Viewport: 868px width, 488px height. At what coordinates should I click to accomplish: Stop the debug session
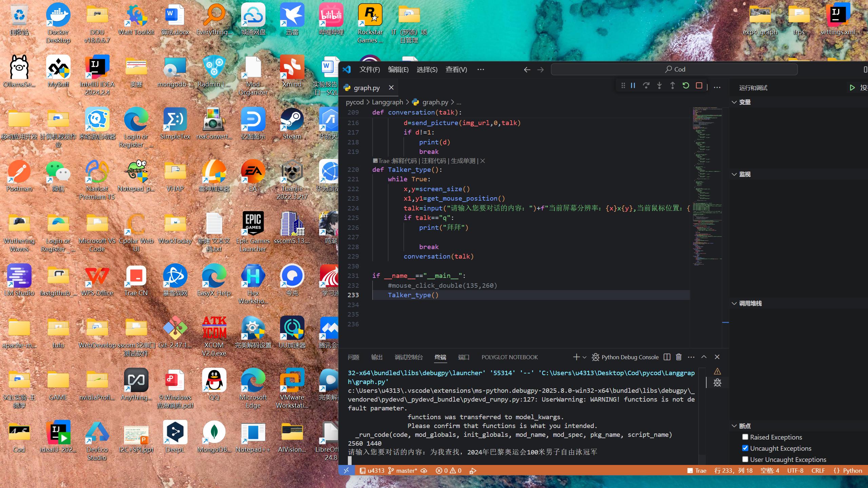pos(699,85)
